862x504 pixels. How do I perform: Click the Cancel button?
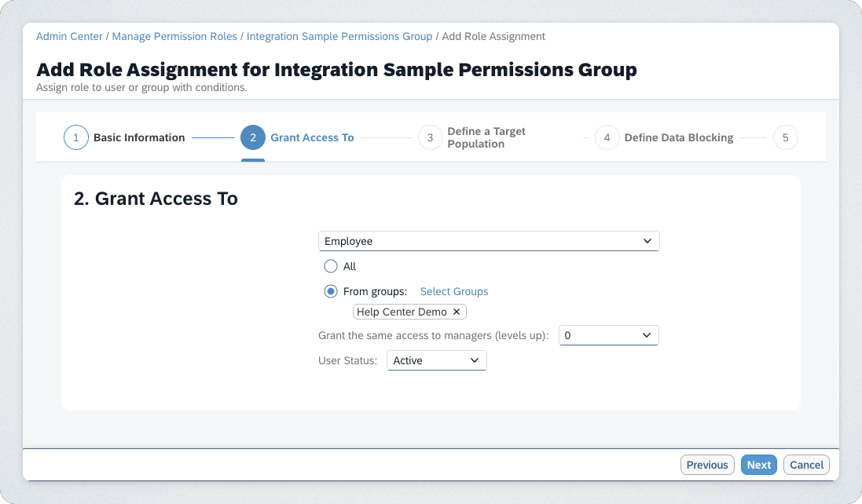806,465
